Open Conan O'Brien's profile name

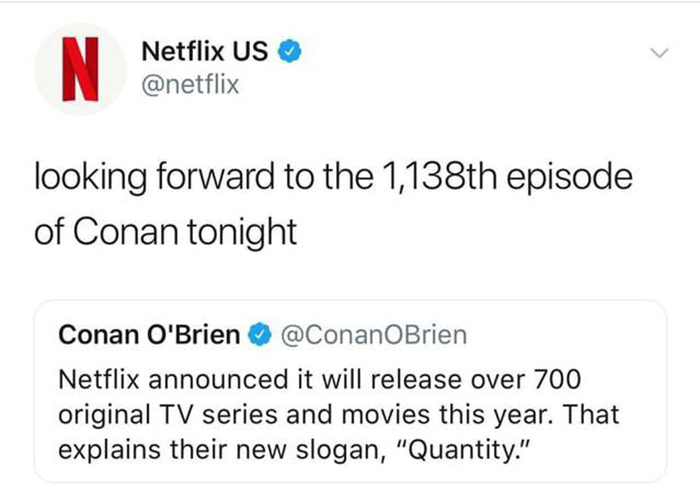[x=149, y=335]
